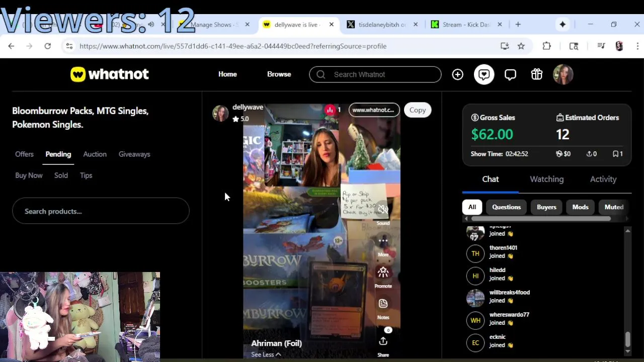
Task: Go to Home in navigation
Action: (227, 74)
